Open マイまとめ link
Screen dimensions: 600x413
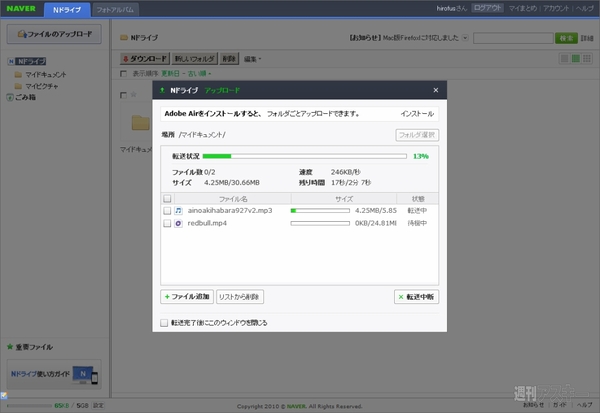point(523,8)
